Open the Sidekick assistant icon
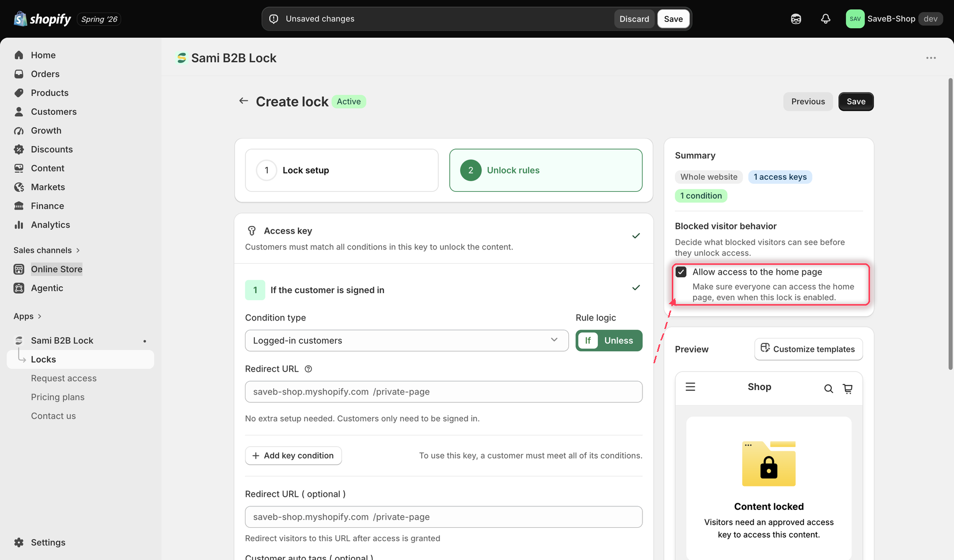Viewport: 954px width, 560px height. pyautogui.click(x=796, y=19)
